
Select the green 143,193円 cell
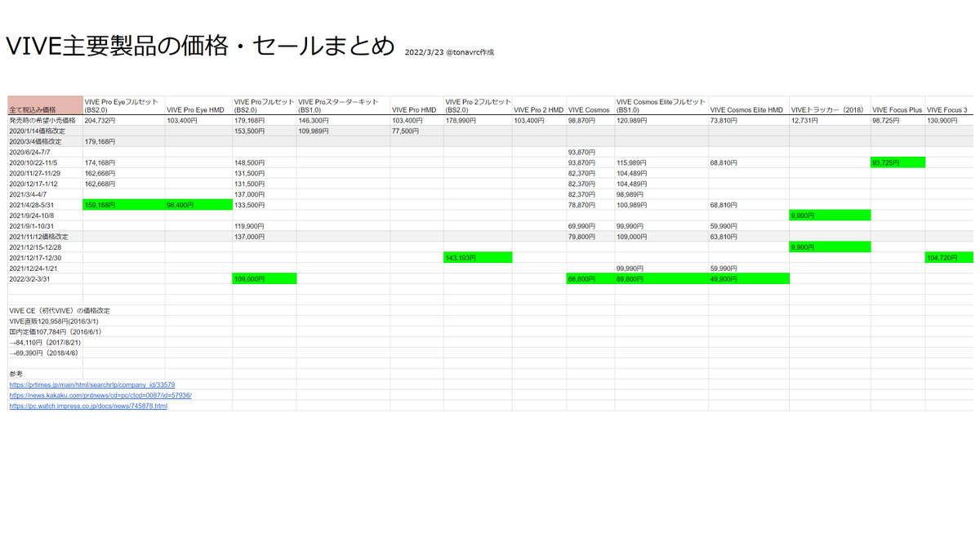click(x=478, y=258)
